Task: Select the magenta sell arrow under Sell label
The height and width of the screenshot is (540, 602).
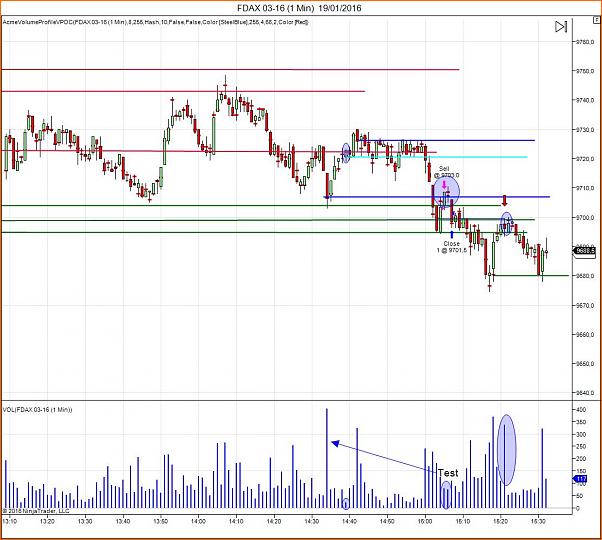Action: click(x=444, y=185)
